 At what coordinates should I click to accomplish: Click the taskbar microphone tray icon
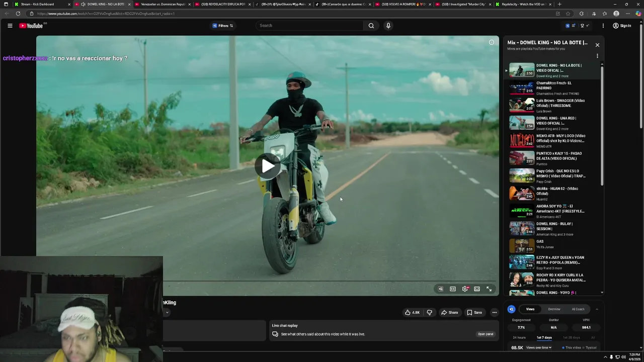coord(611,357)
